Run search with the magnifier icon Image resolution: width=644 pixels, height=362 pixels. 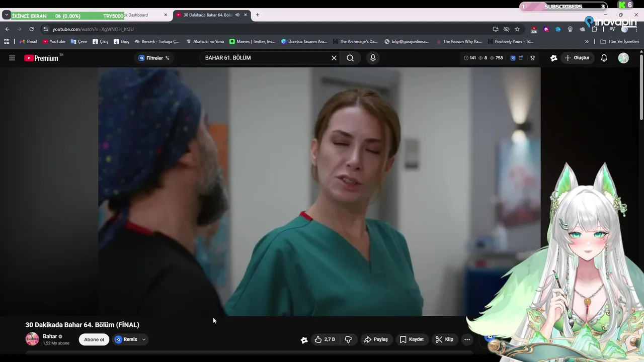pos(350,58)
